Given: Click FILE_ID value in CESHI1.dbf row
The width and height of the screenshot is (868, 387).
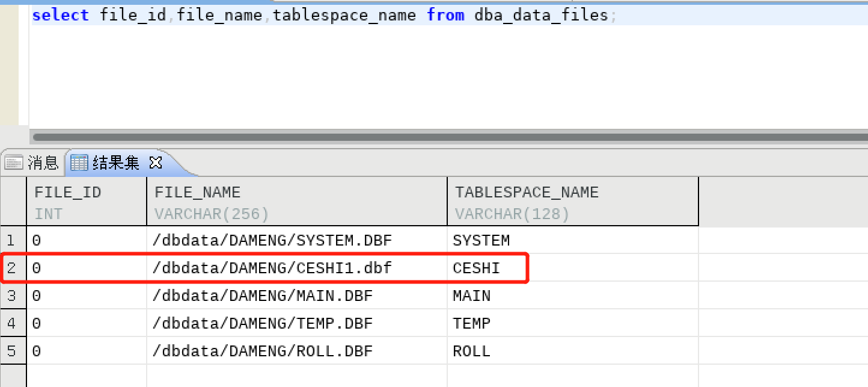Looking at the screenshot, I should 87,268.
